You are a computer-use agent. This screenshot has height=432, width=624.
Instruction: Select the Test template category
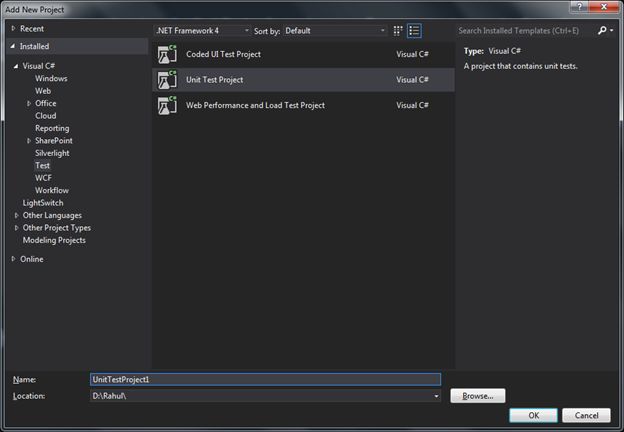pyautogui.click(x=43, y=165)
